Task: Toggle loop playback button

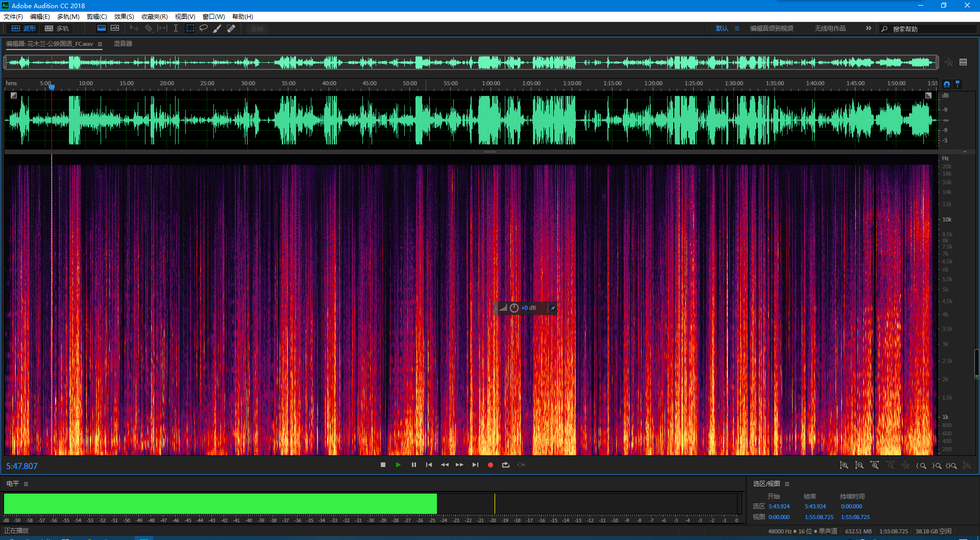Action: [x=506, y=465]
